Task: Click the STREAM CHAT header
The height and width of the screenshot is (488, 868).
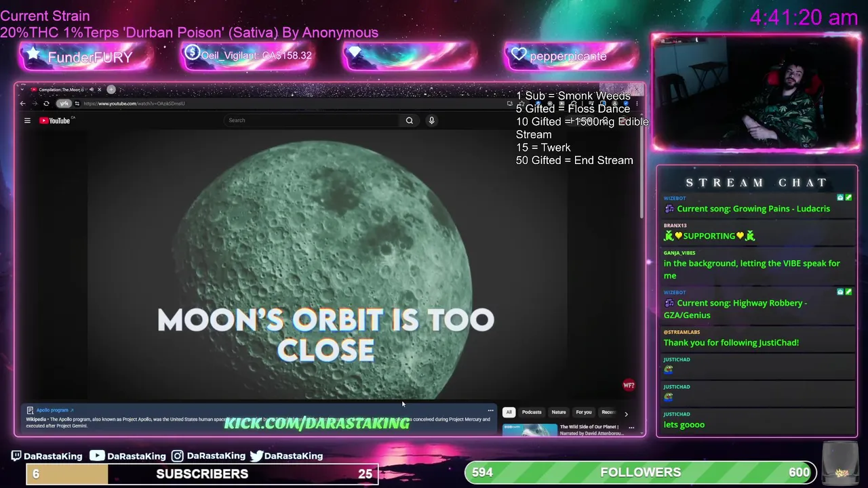Action: click(756, 183)
